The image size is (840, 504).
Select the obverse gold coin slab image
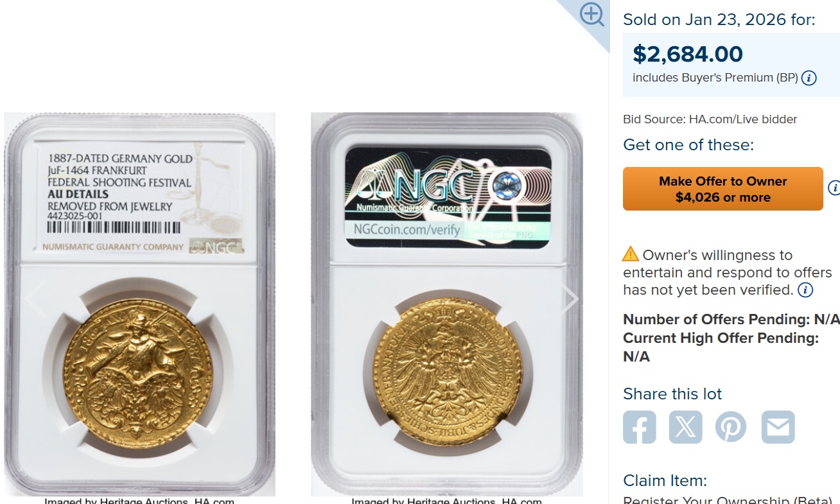click(x=139, y=304)
